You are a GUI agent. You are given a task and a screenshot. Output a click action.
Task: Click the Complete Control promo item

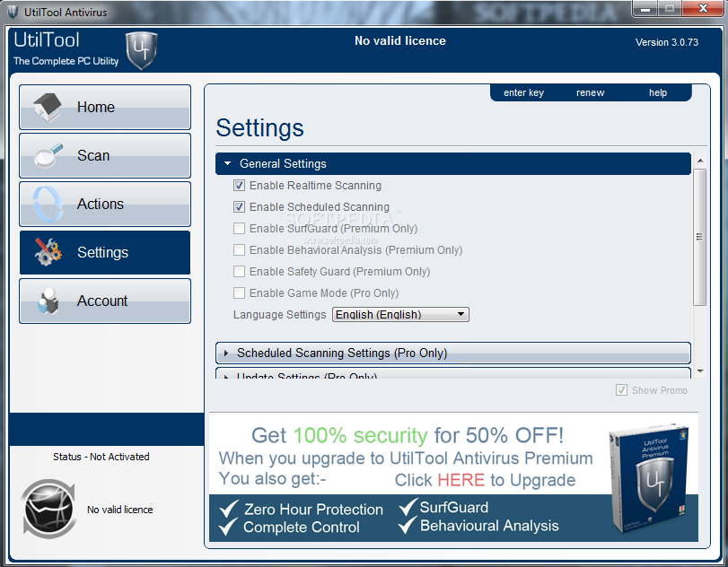pyautogui.click(x=289, y=527)
